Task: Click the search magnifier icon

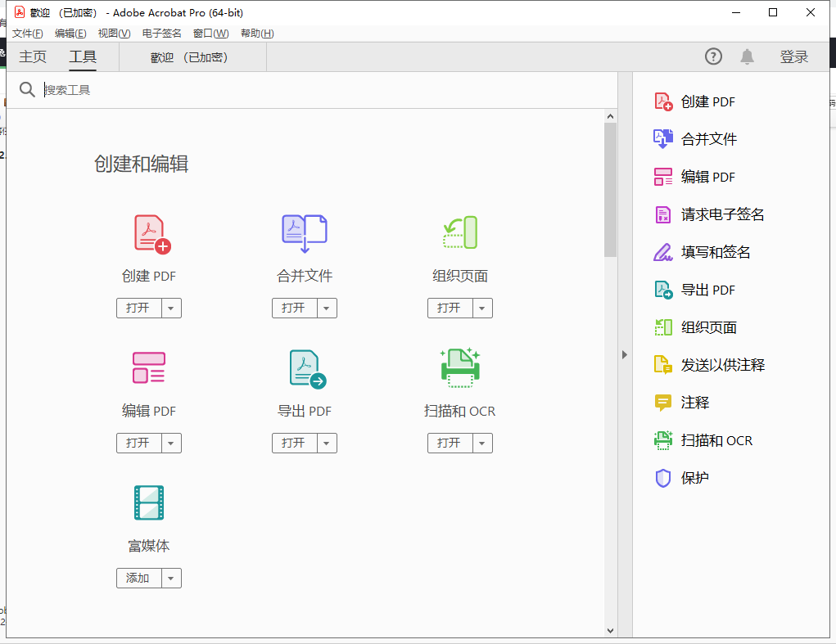Action: [27, 89]
